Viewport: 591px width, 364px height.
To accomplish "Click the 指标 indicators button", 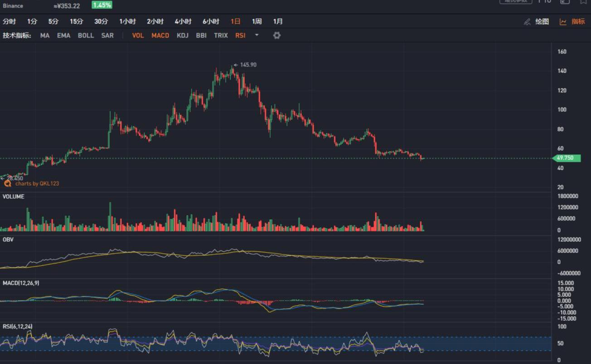I will tap(578, 22).
